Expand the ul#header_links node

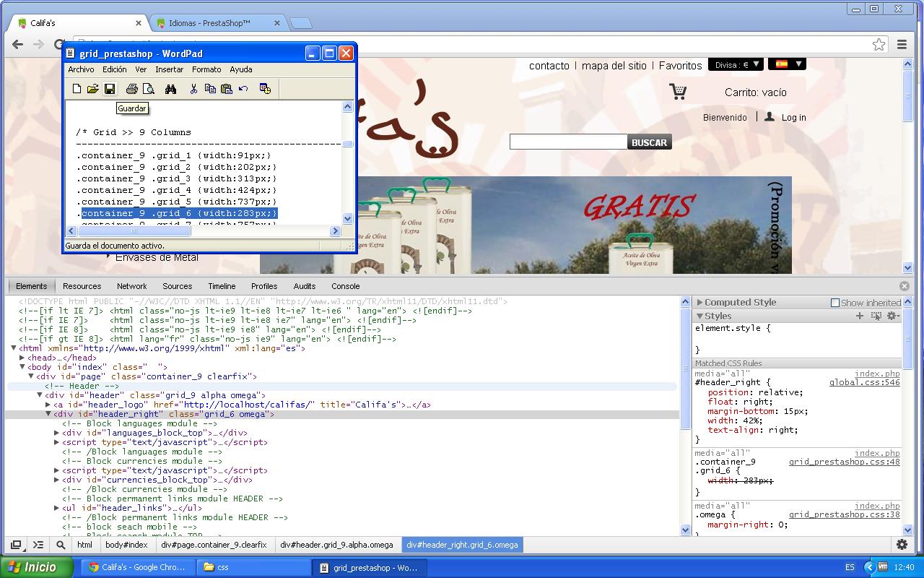(57, 508)
